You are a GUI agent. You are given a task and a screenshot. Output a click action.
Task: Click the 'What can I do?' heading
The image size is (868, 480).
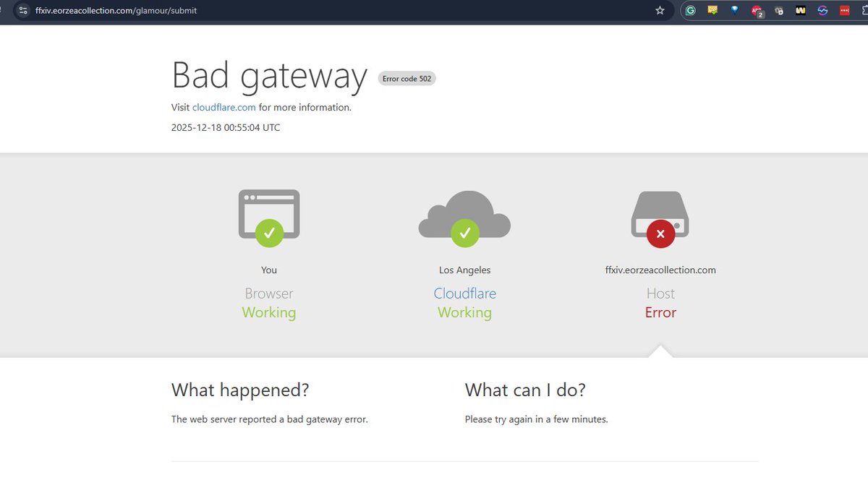point(525,390)
